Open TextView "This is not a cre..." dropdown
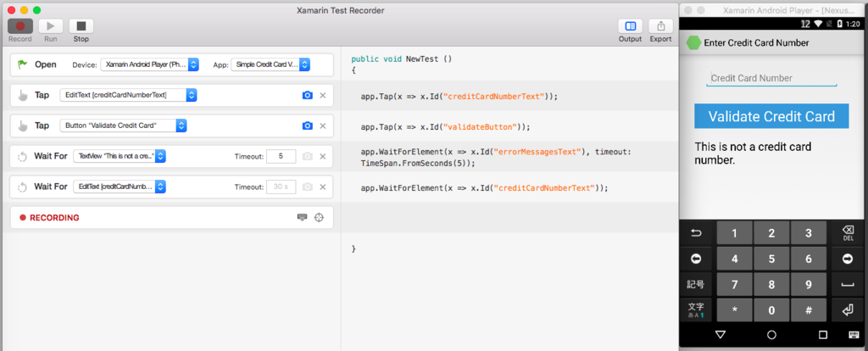The image size is (868, 351). (120, 156)
